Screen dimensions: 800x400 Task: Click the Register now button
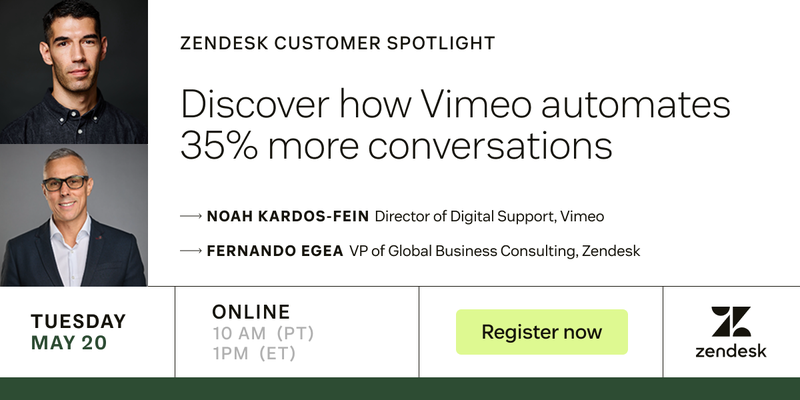click(x=541, y=332)
